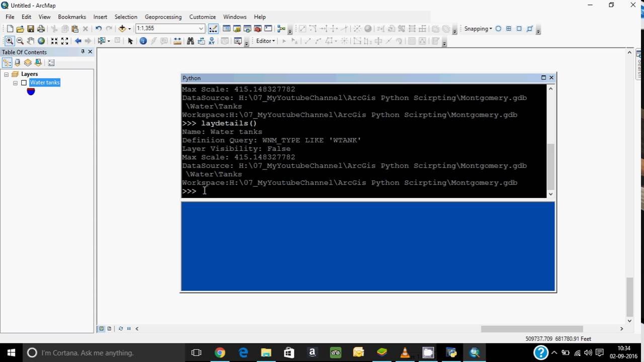
Task: Switch to Data View button
Action: coord(101,328)
